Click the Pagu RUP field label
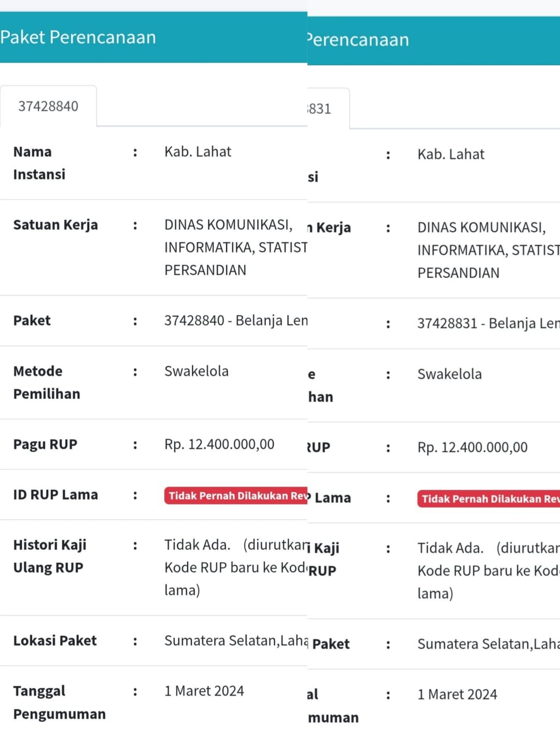560x747 pixels. pos(45,444)
